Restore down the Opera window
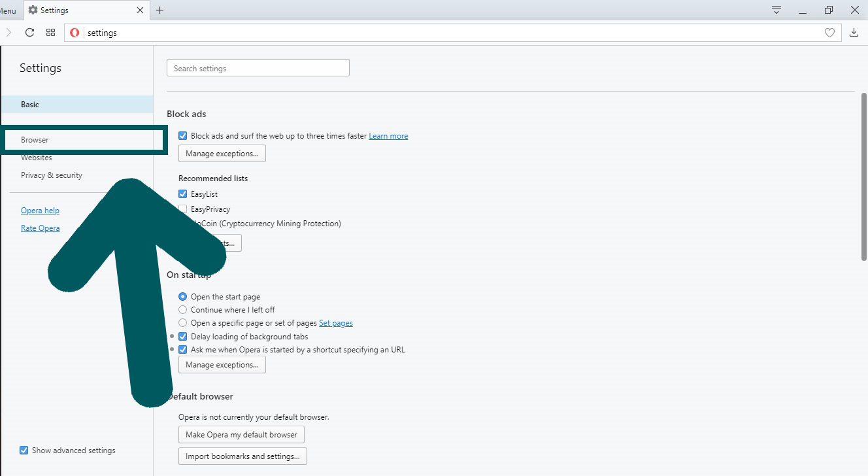The width and height of the screenshot is (868, 476). 829,10
